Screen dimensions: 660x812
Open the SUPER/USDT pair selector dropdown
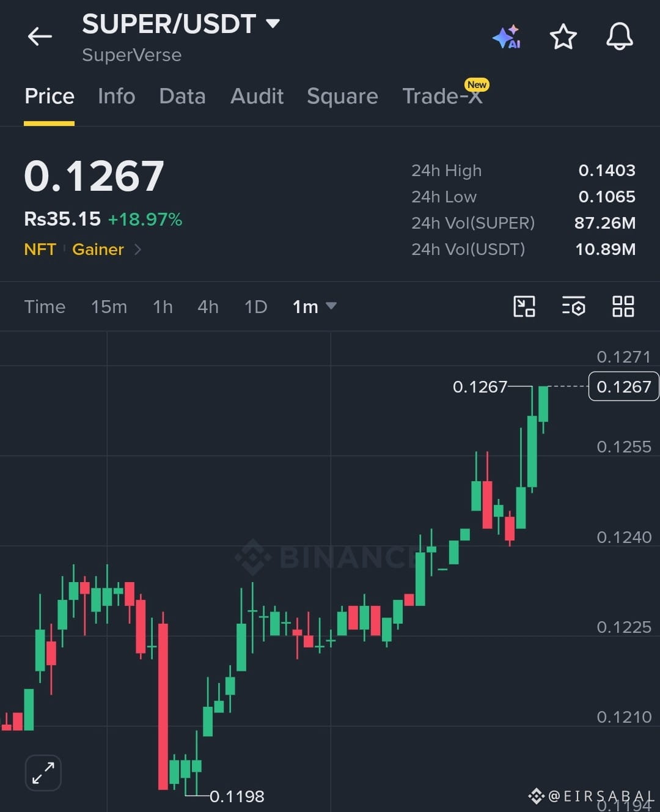pos(181,24)
